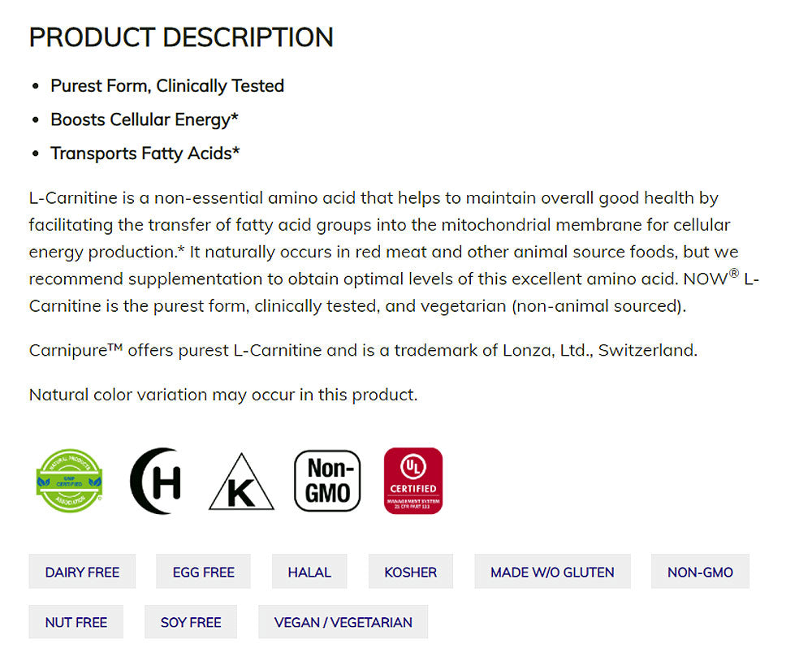Viewport: 812px width, 657px height.
Task: Select the DAIRY FREE tag
Action: click(x=82, y=572)
